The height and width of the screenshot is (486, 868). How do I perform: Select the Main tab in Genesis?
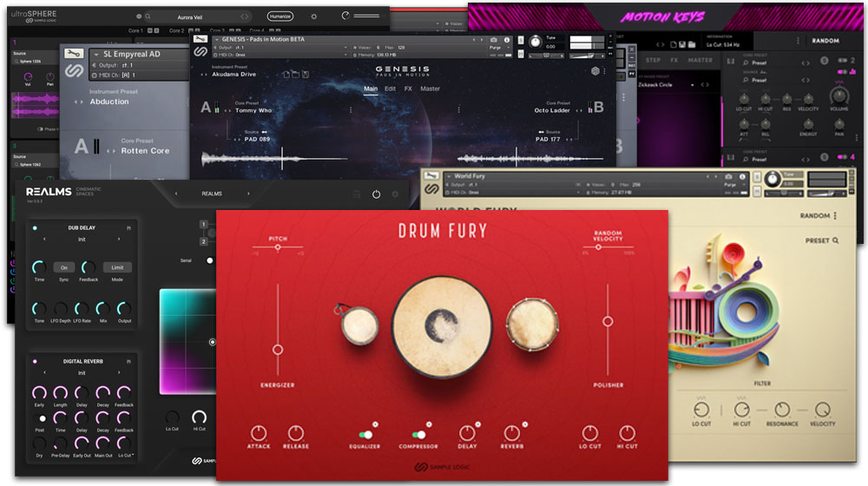371,89
